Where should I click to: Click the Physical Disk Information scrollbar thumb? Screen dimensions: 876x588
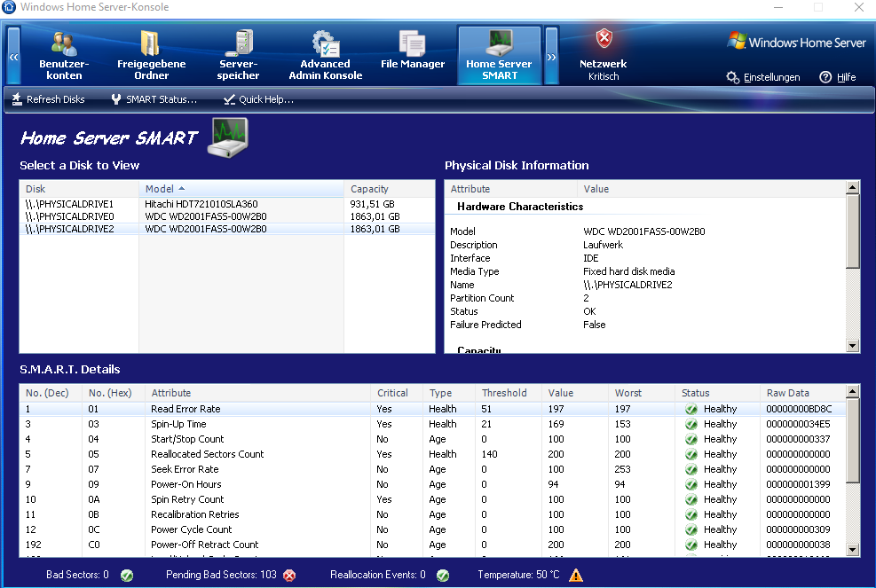pyautogui.click(x=853, y=231)
